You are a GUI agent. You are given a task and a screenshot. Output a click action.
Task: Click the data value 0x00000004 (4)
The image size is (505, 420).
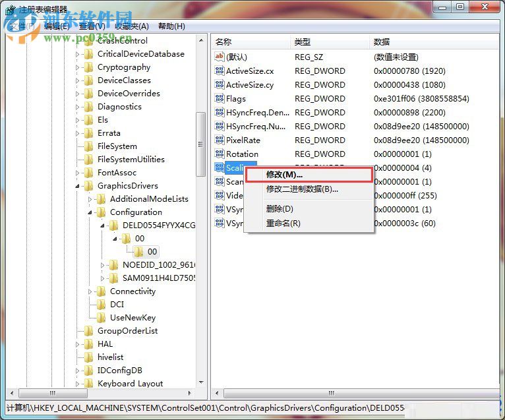click(x=403, y=168)
